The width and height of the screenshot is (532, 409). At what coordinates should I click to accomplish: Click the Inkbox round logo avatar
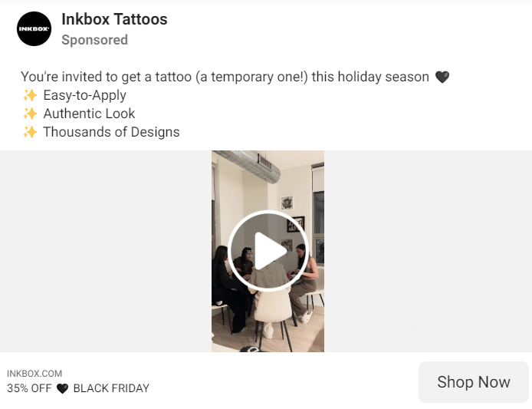34,29
